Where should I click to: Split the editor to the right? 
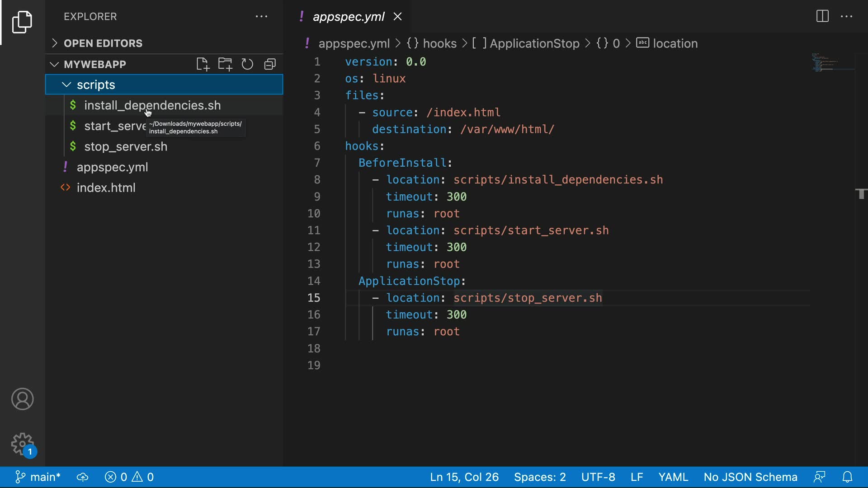tap(822, 16)
